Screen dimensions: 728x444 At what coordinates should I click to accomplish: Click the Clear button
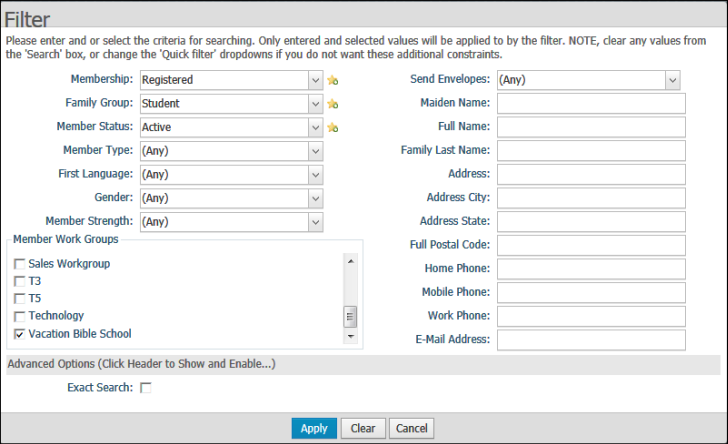pos(363,428)
